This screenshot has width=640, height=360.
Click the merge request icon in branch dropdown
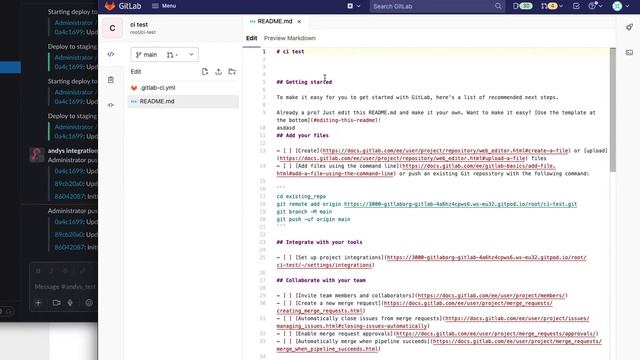point(170,55)
